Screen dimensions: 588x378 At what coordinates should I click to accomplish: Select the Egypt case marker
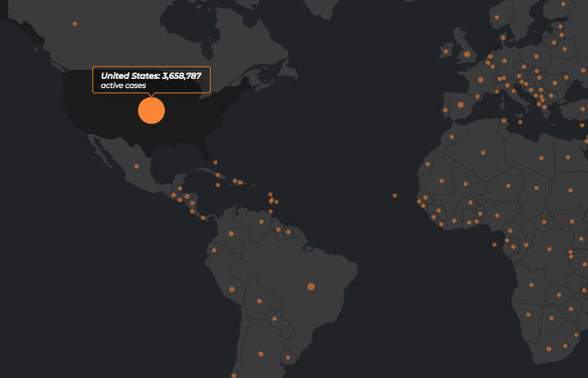(568, 158)
